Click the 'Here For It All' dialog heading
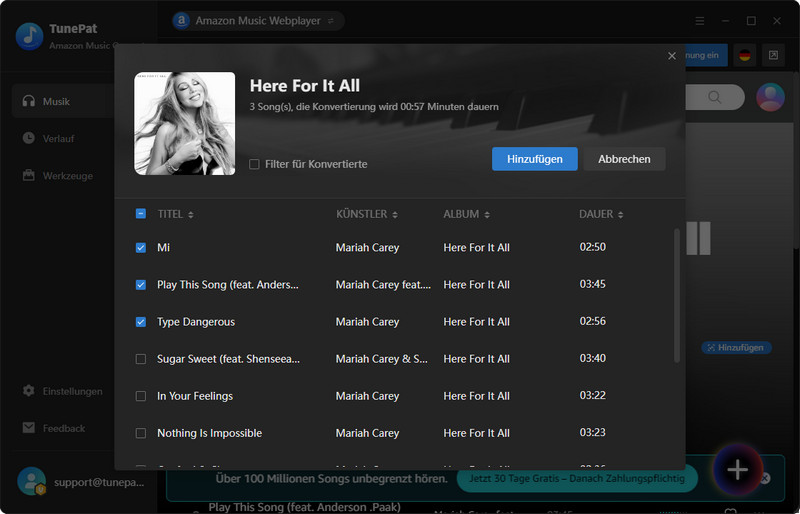The image size is (800, 514). click(305, 85)
